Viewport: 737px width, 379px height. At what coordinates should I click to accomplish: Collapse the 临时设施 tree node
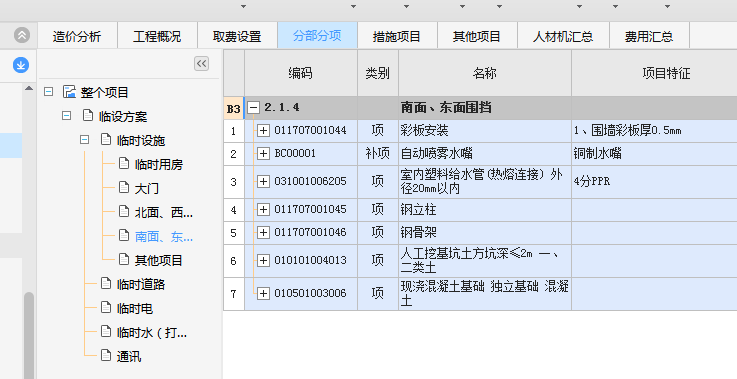(84, 140)
